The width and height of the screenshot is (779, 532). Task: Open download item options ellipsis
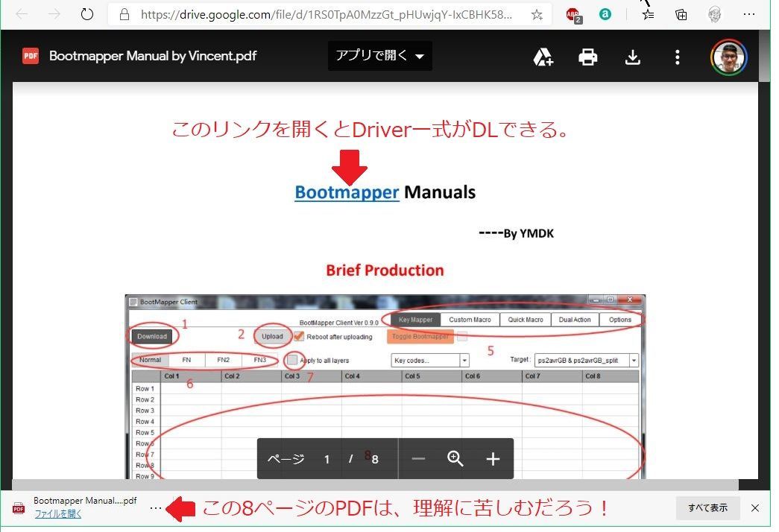[x=156, y=507]
